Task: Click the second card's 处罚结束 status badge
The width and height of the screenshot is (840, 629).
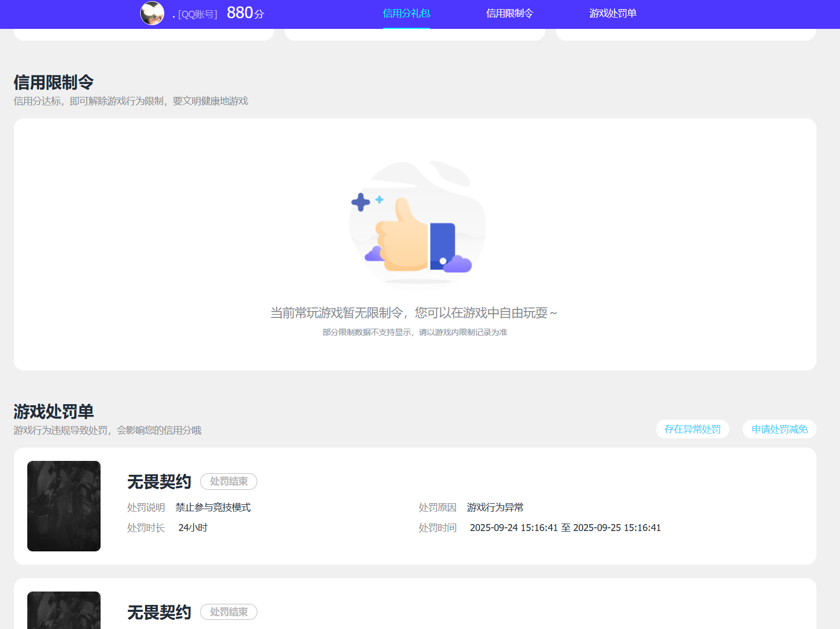Action: (x=228, y=612)
